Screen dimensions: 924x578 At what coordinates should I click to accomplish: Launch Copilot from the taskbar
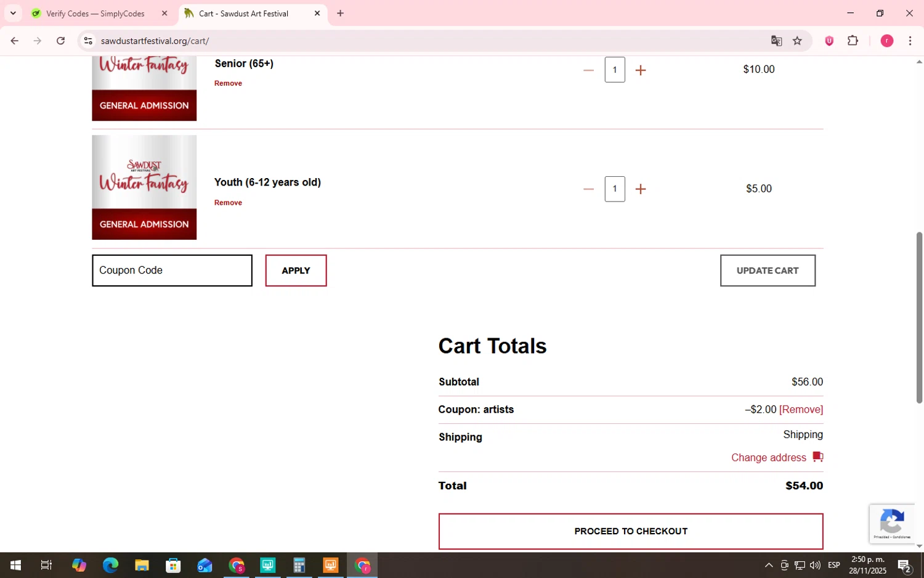coord(79,565)
